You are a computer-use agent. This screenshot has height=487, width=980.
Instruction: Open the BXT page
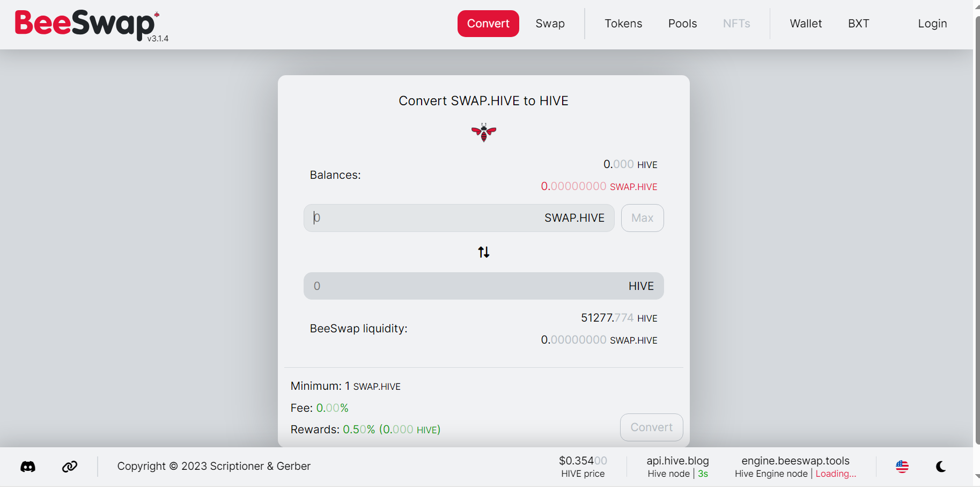[x=858, y=24]
